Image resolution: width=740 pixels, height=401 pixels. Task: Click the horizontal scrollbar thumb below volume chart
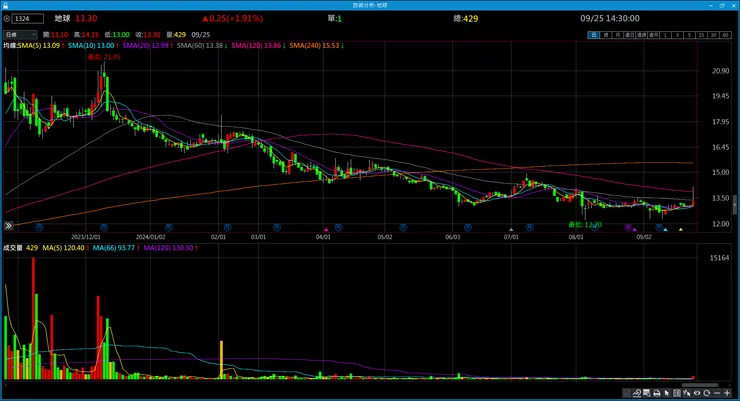point(700,385)
